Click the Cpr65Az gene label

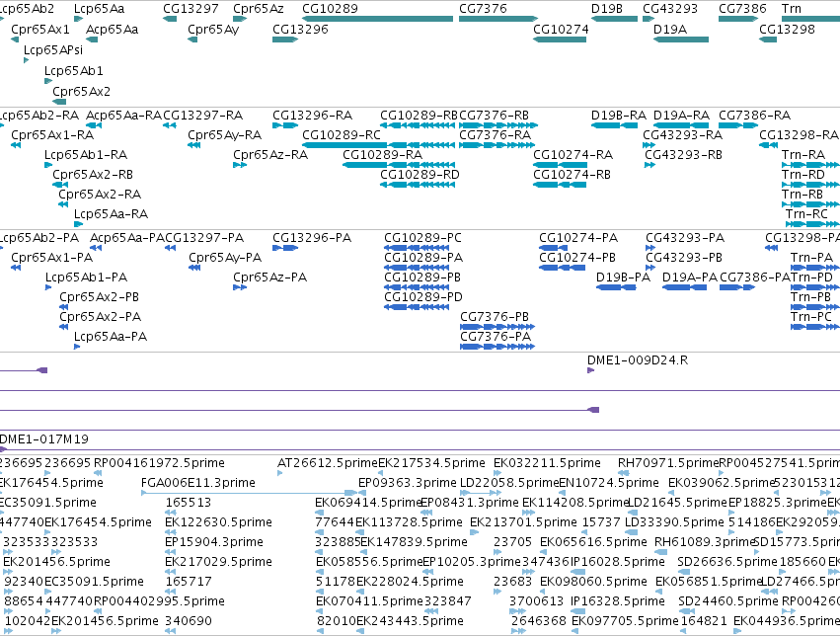pyautogui.click(x=259, y=9)
